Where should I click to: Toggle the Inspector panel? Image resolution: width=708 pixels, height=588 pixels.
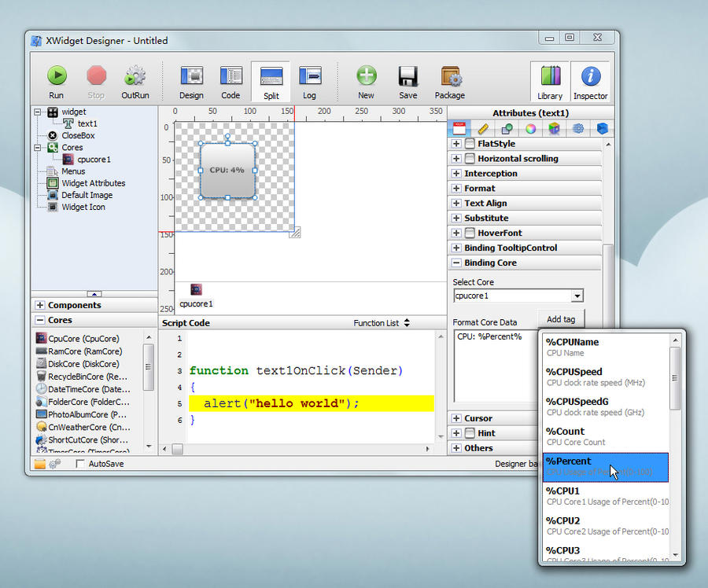click(590, 82)
